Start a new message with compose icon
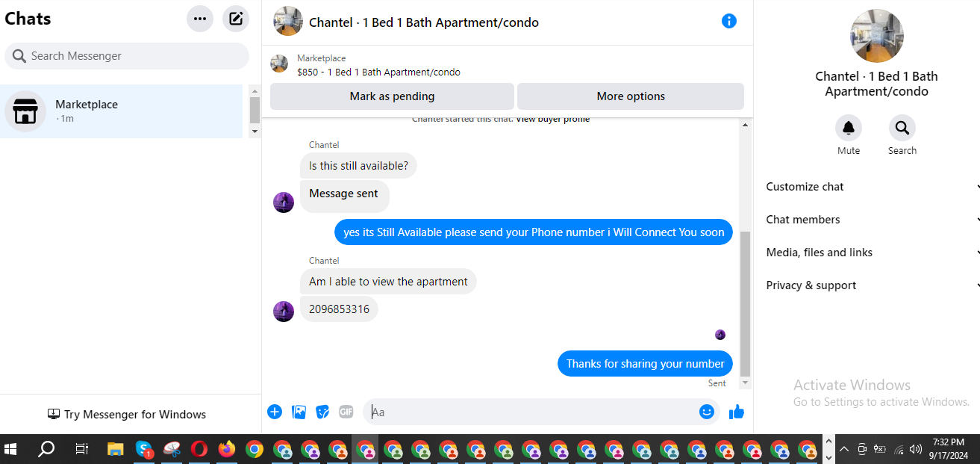Image resolution: width=980 pixels, height=464 pixels. click(236, 19)
